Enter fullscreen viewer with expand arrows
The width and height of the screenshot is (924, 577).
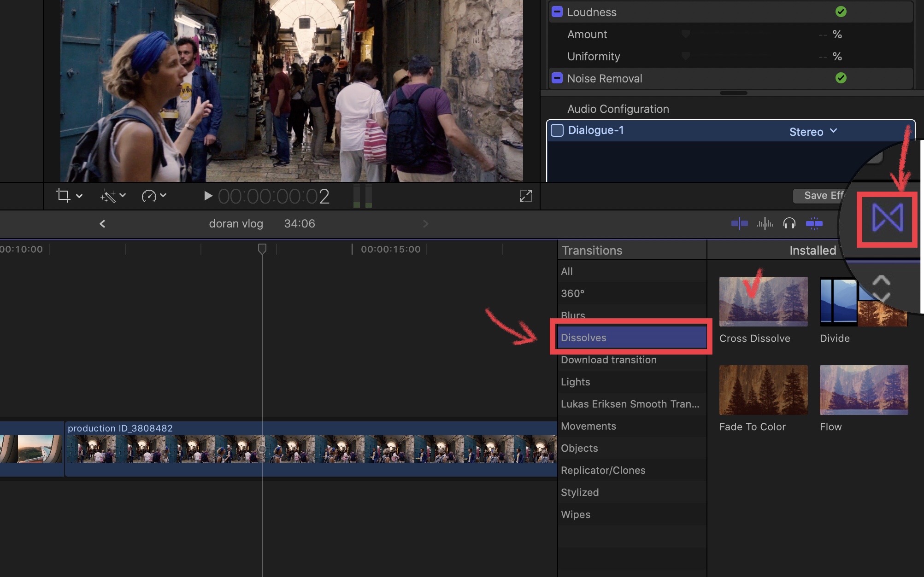(x=525, y=196)
